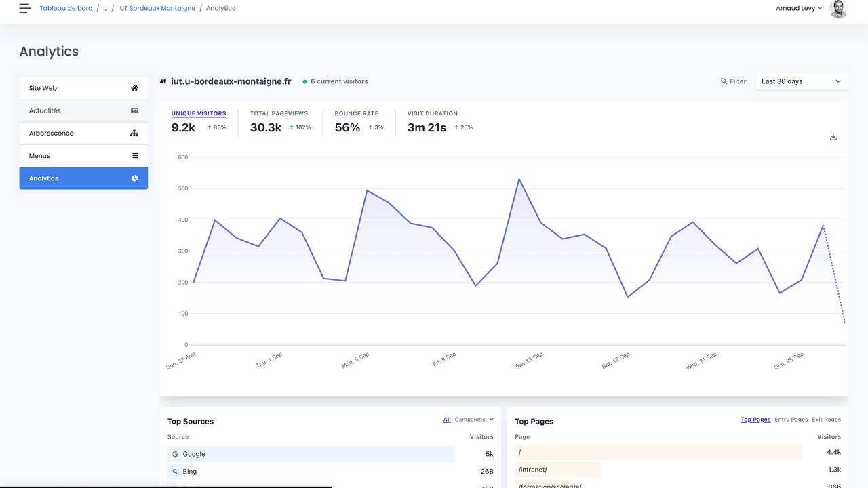Open the Last 30 days dropdown

point(801,81)
